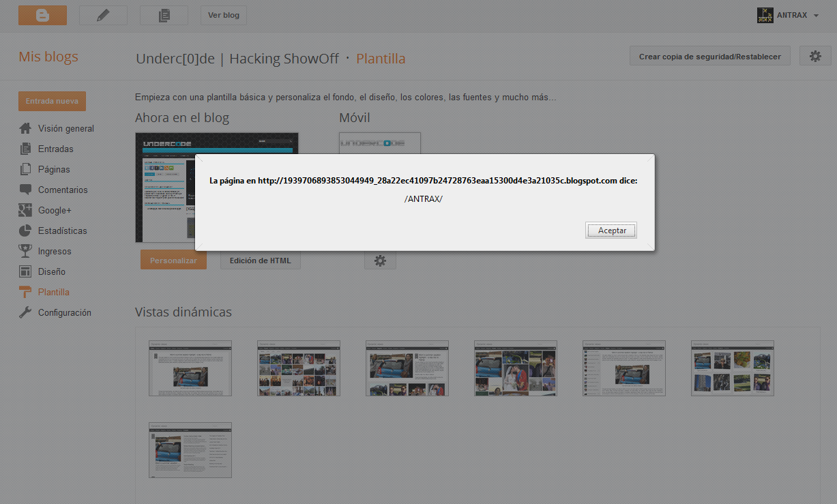This screenshot has height=504, width=837.
Task: Expand the ANTRAX account dropdown
Action: (x=816, y=15)
